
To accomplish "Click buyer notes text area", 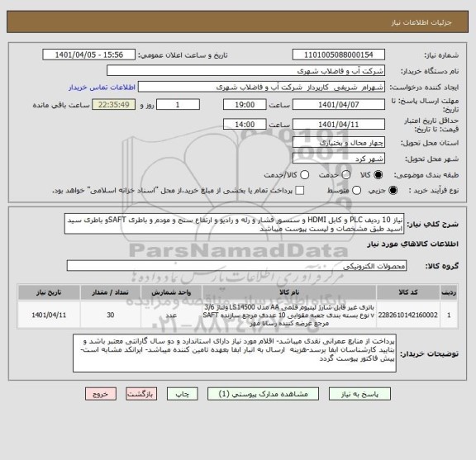I will click(235, 353).
